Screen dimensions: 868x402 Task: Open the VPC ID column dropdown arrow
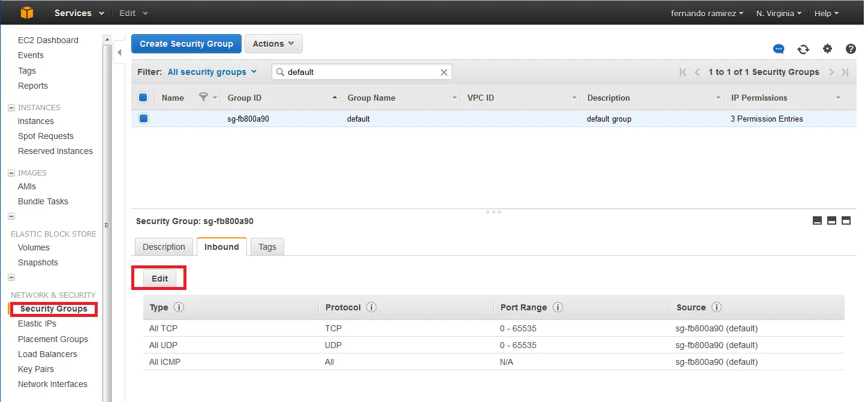click(575, 98)
